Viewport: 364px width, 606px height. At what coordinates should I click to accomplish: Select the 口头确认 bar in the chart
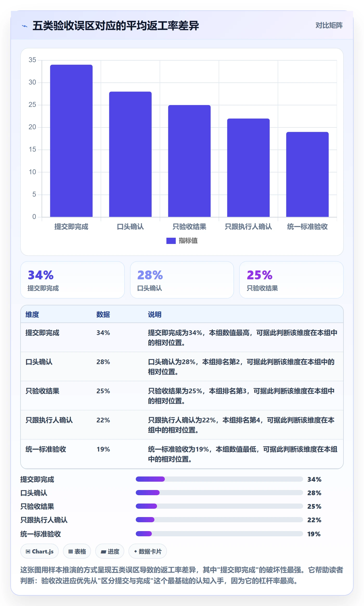[x=130, y=154]
